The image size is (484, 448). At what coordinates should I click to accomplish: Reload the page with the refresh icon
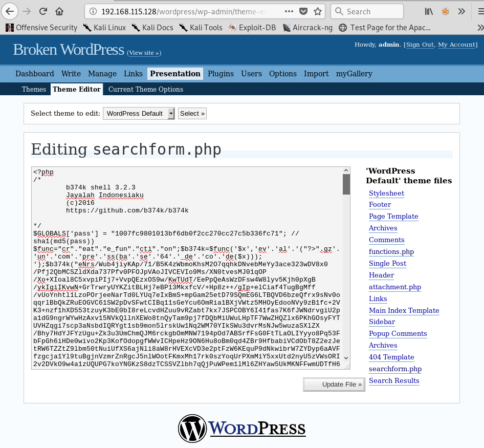pos(43,11)
